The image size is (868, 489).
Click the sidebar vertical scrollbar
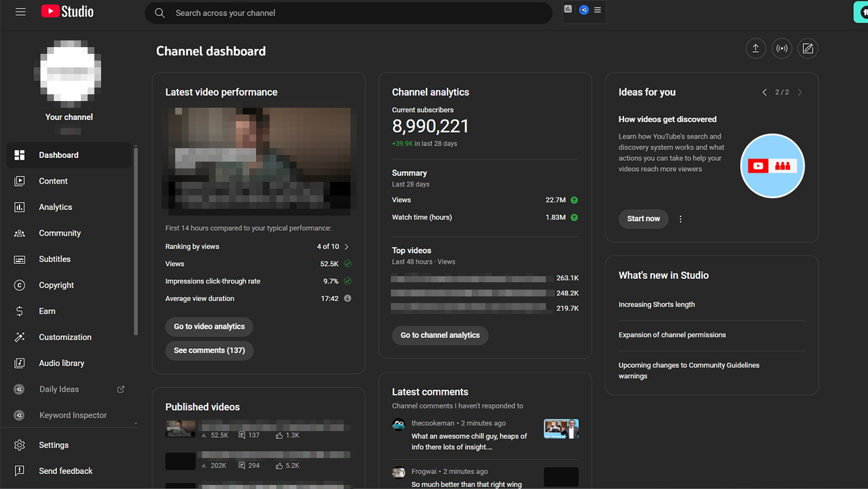tap(136, 241)
